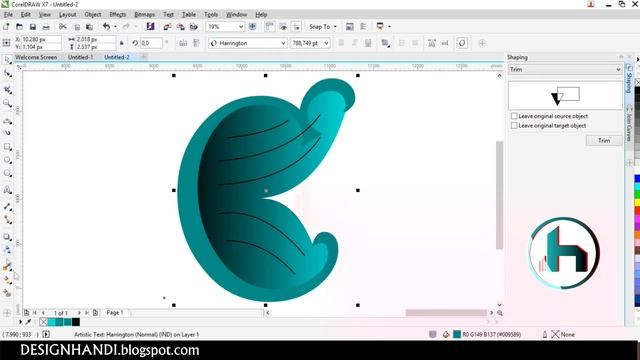Viewport: 640px width, 360px height.
Task: Select the Freehand tool in the toolbox
Action: pos(7,121)
